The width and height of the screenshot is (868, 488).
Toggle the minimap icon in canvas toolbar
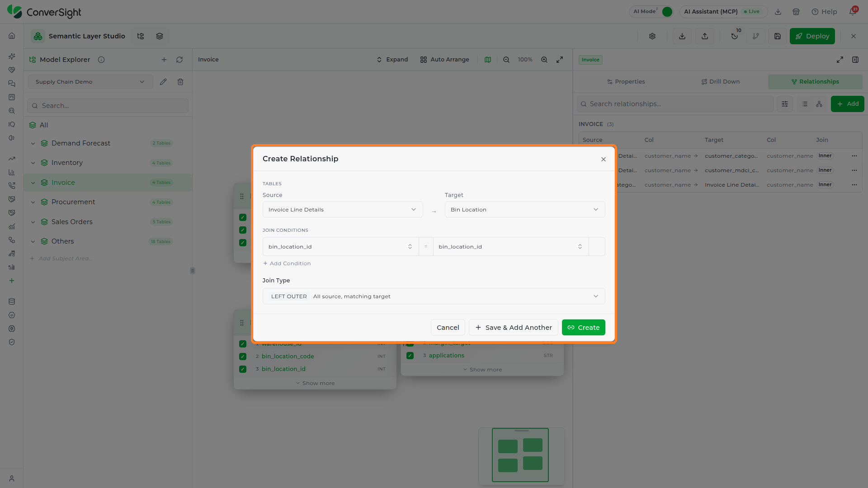click(488, 60)
